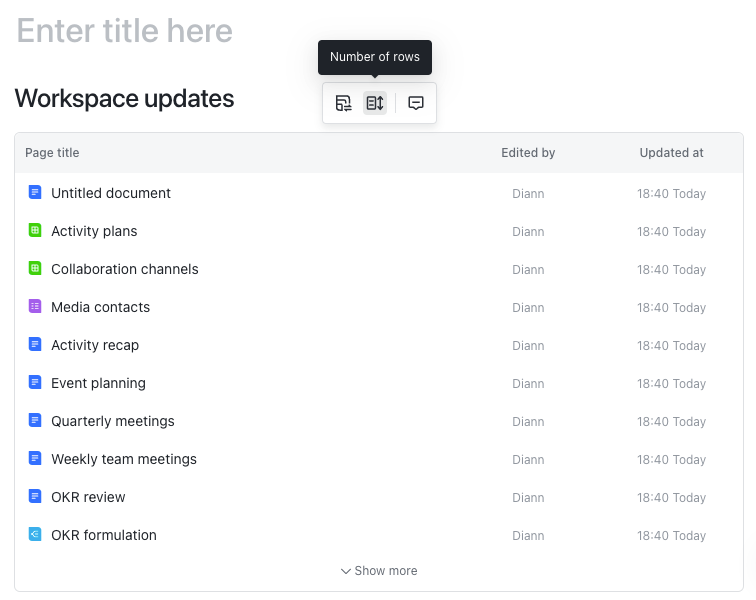Click the doc icon beside Weekly team meetings
The image size is (756, 600).
[35, 458]
